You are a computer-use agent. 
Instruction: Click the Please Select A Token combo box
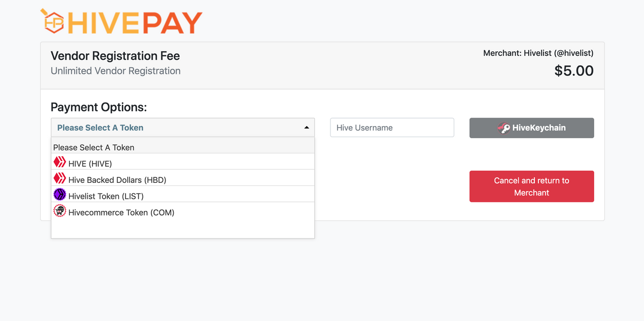[x=183, y=128]
